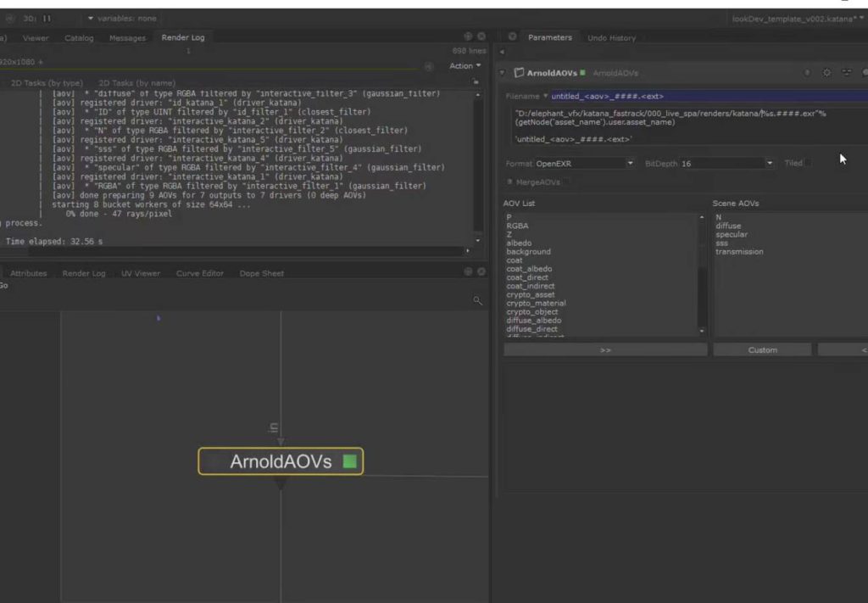Image resolution: width=868 pixels, height=603 pixels.
Task: Click the search magnifier in the node graph
Action: pyautogui.click(x=478, y=300)
